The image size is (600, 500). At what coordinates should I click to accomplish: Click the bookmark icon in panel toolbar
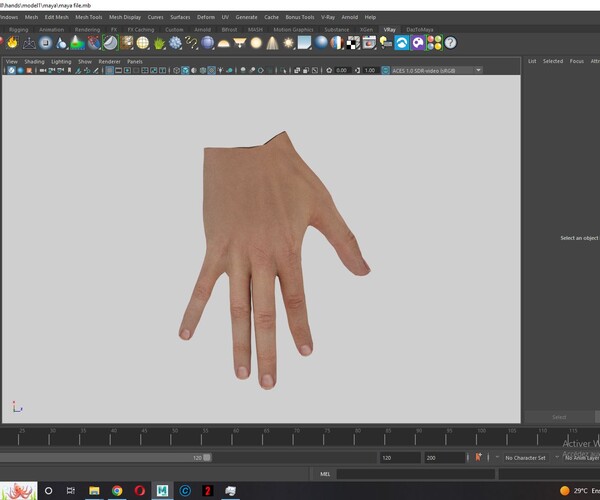(69, 70)
